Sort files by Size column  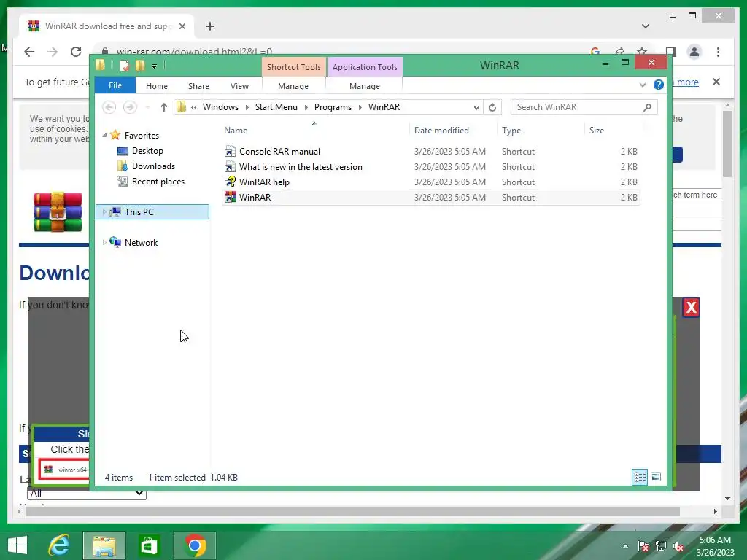[x=597, y=131]
